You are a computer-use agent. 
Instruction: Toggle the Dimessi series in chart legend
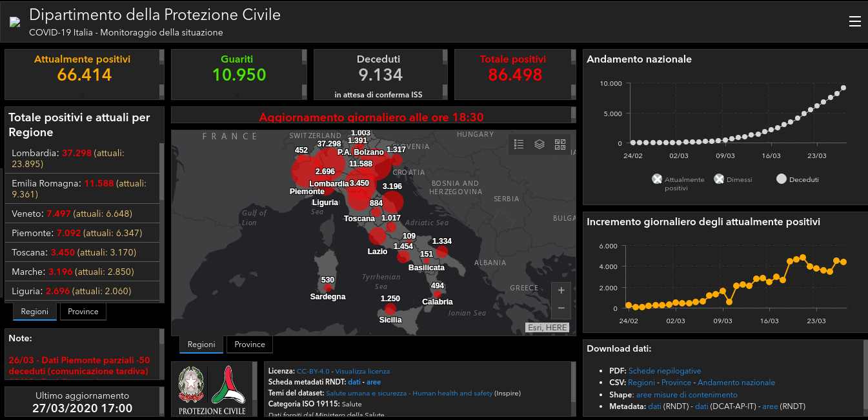click(x=719, y=179)
